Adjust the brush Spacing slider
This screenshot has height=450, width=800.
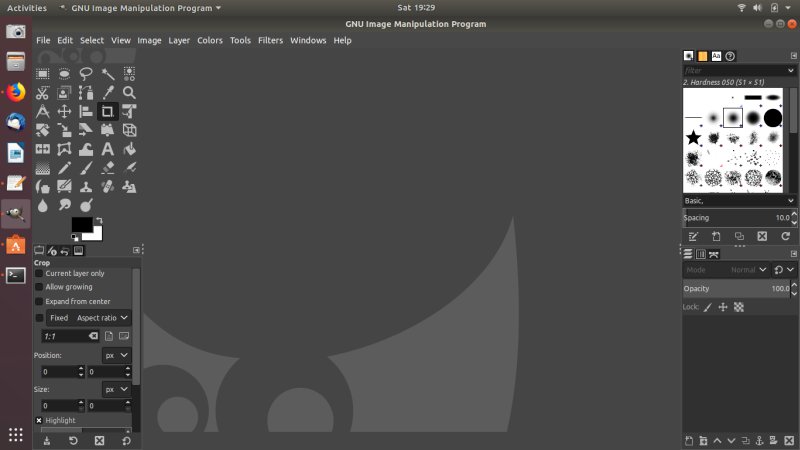(x=737, y=218)
